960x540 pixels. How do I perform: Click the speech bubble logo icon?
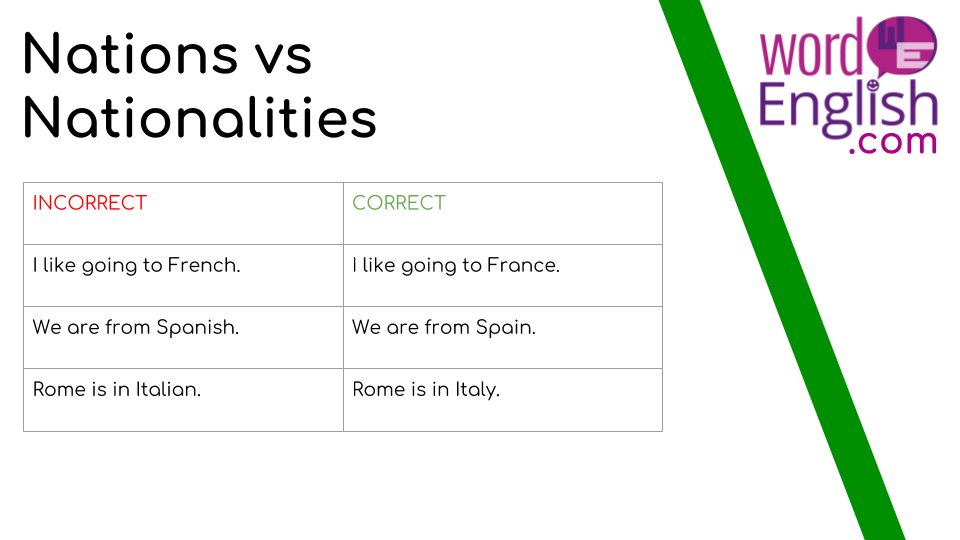(x=902, y=45)
